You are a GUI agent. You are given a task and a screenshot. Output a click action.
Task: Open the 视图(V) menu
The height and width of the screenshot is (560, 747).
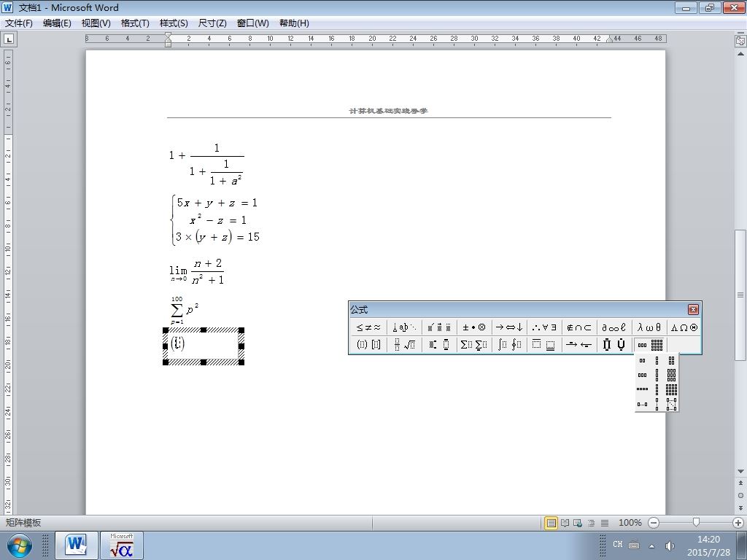[96, 23]
